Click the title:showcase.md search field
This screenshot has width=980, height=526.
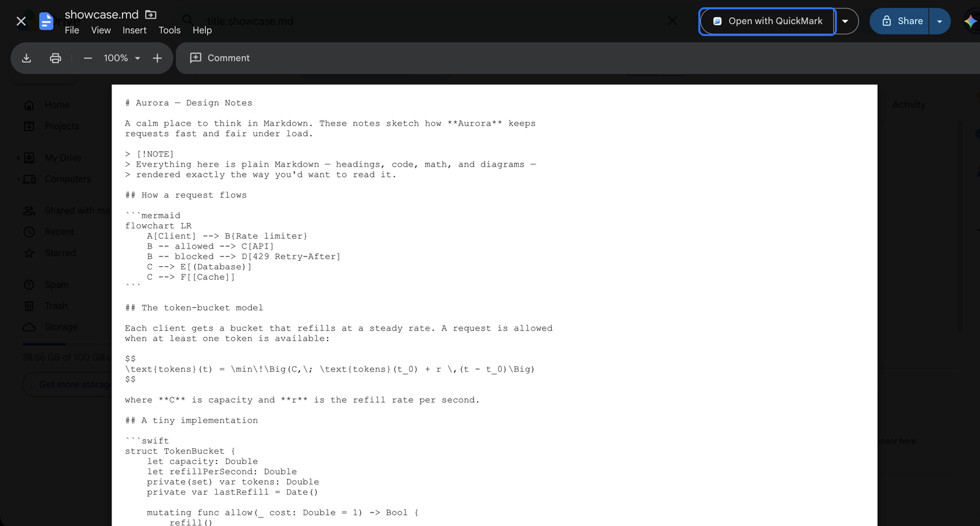(250, 21)
